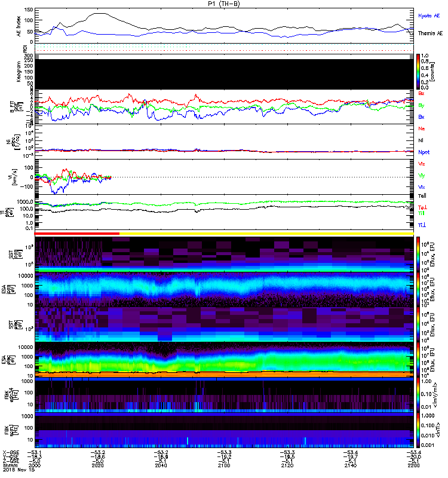
Task: Click the black "Te||" temperature legend label
Action: pos(422,196)
